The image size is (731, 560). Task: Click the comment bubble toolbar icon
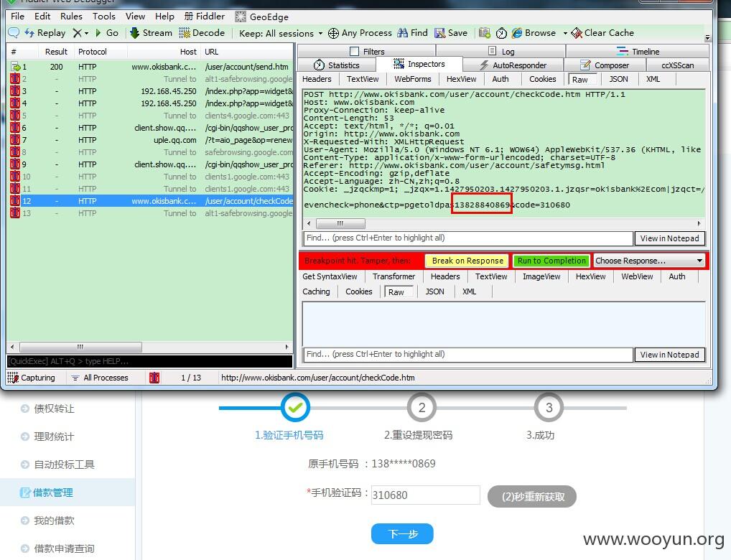[x=14, y=32]
